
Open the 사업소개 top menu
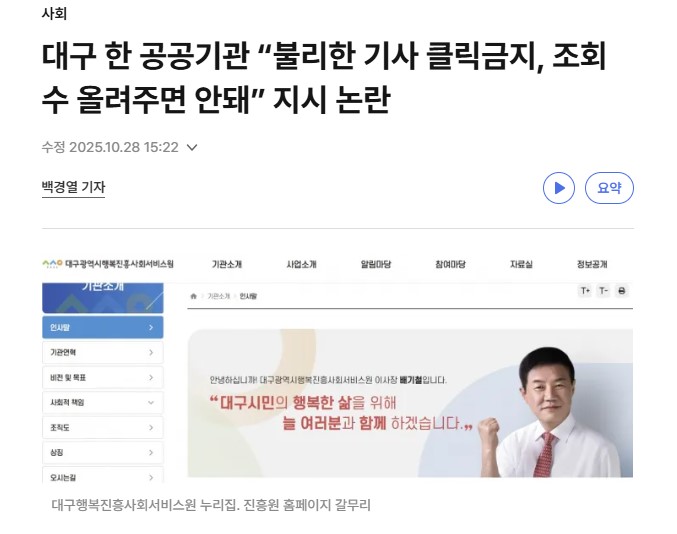click(x=301, y=264)
